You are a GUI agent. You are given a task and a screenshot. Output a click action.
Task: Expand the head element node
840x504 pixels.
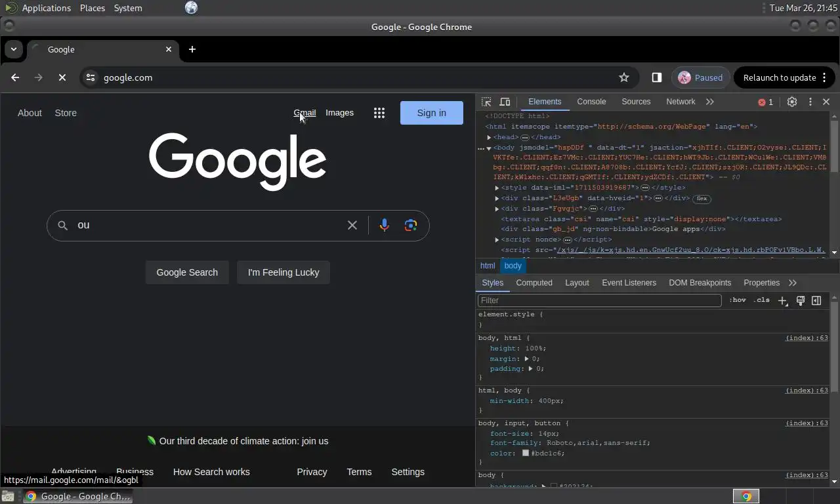point(489,137)
